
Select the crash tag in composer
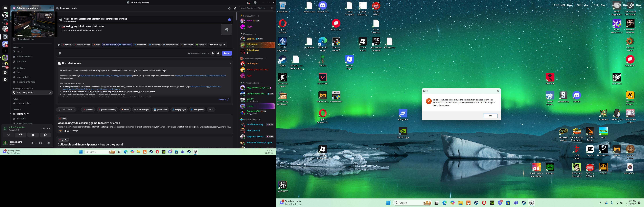(x=97, y=45)
